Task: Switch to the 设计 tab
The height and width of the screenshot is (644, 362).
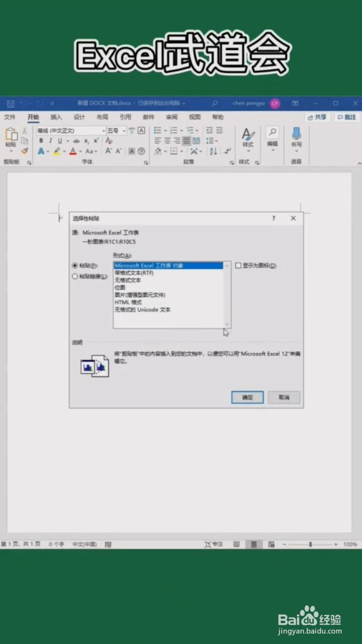Action: coord(79,117)
